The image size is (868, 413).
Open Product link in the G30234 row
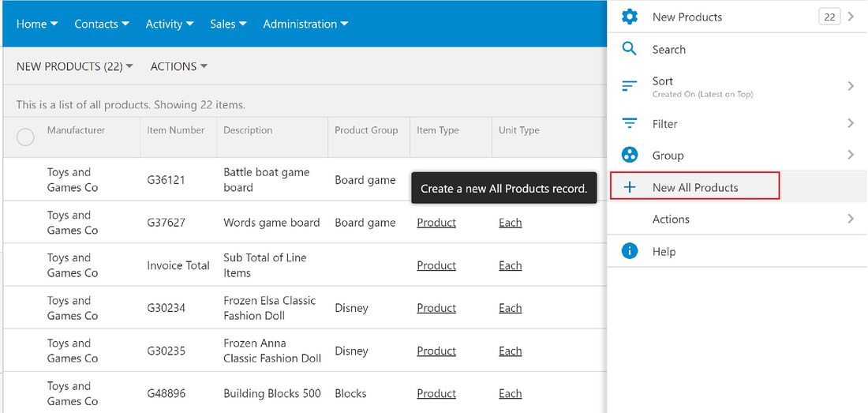(x=436, y=308)
